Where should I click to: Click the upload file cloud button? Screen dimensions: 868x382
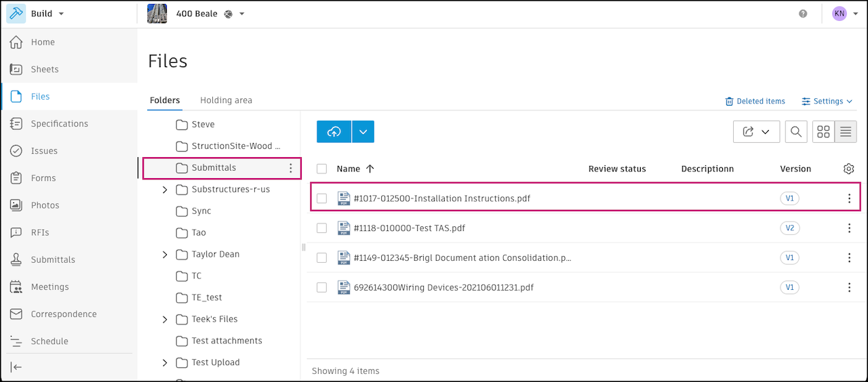click(x=334, y=132)
